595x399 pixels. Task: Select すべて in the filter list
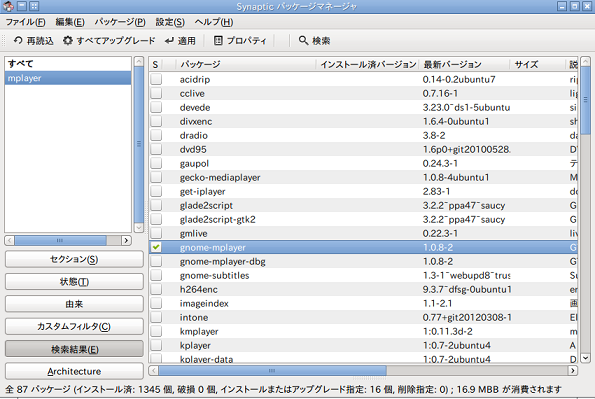(68, 64)
